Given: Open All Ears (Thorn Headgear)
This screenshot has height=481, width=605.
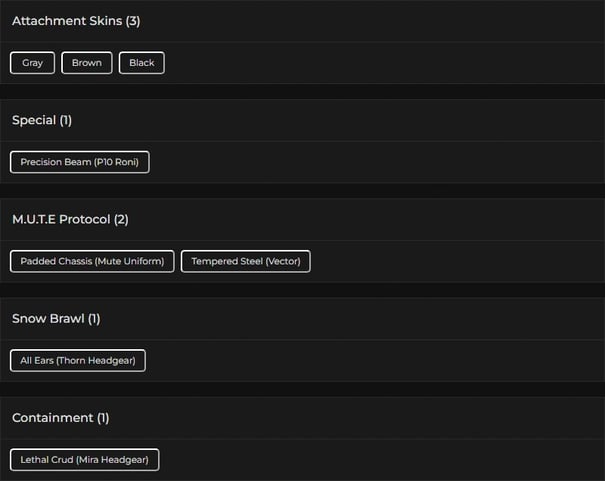Looking at the screenshot, I should (78, 360).
